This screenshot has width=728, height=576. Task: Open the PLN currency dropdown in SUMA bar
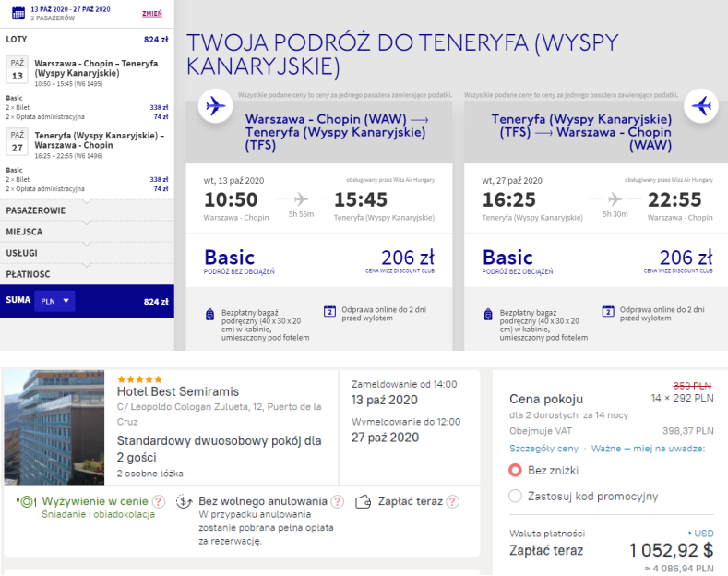[54, 301]
